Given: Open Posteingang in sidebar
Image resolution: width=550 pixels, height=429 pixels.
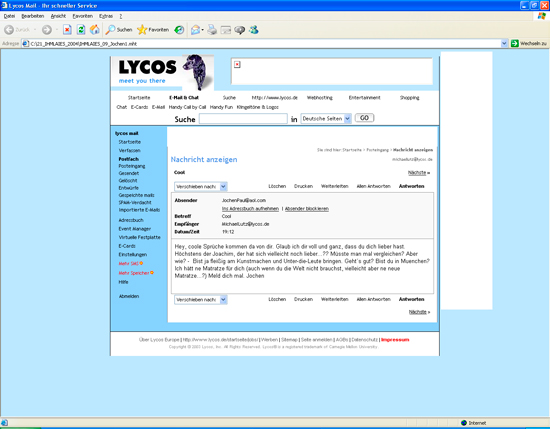Looking at the screenshot, I should pos(132,166).
